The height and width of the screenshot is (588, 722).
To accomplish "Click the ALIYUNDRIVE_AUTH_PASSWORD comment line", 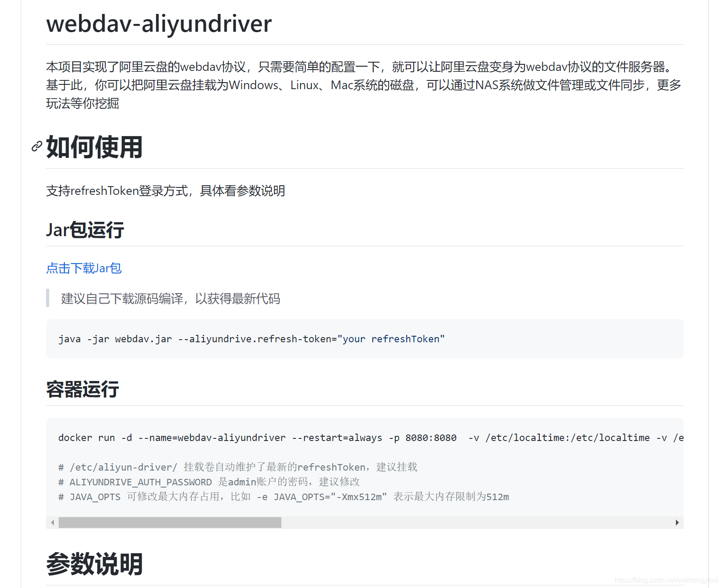I will tap(209, 482).
